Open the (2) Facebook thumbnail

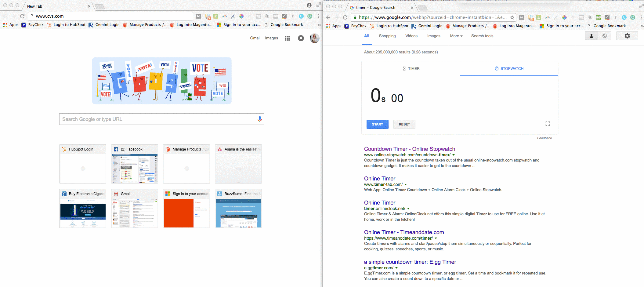135,164
